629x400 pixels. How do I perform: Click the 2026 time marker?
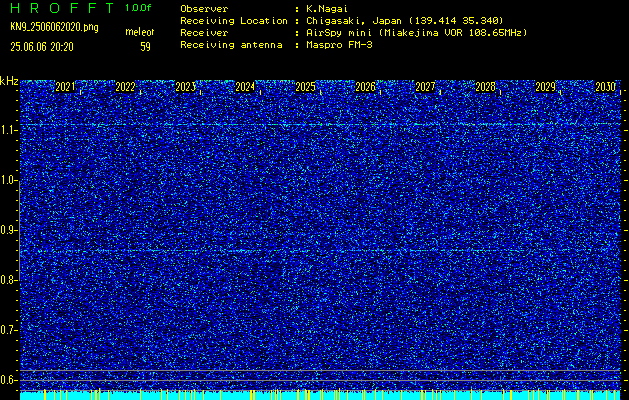(365, 87)
